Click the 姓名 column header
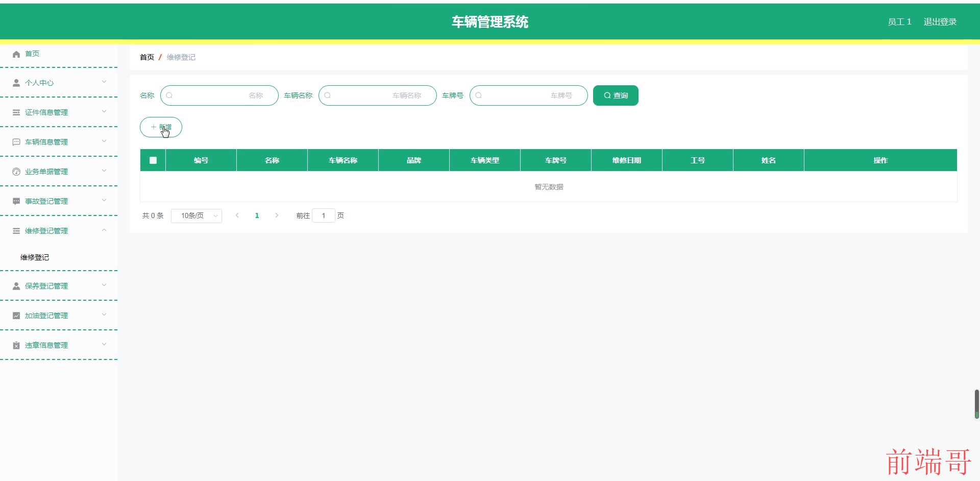Viewport: 980px width, 481px height. (769, 160)
